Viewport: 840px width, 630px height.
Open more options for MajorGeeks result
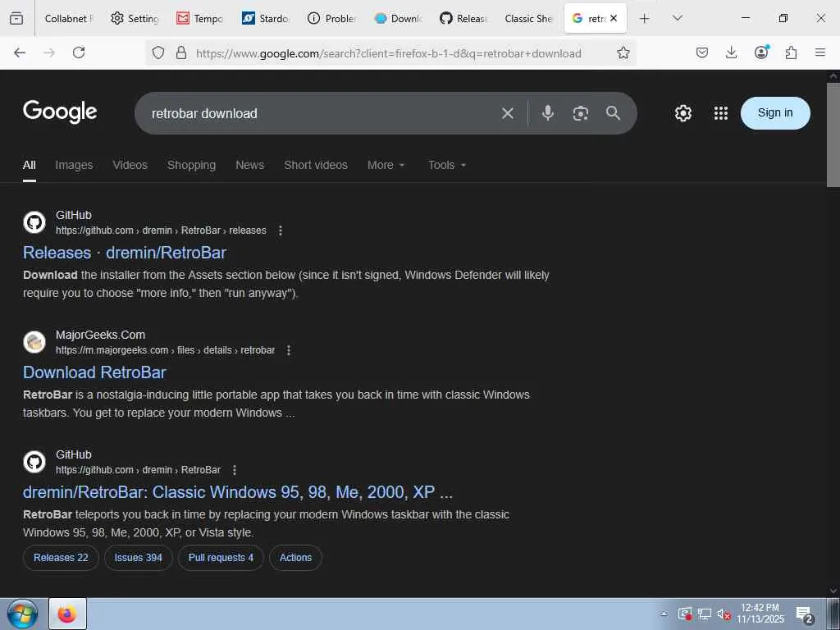pos(289,350)
